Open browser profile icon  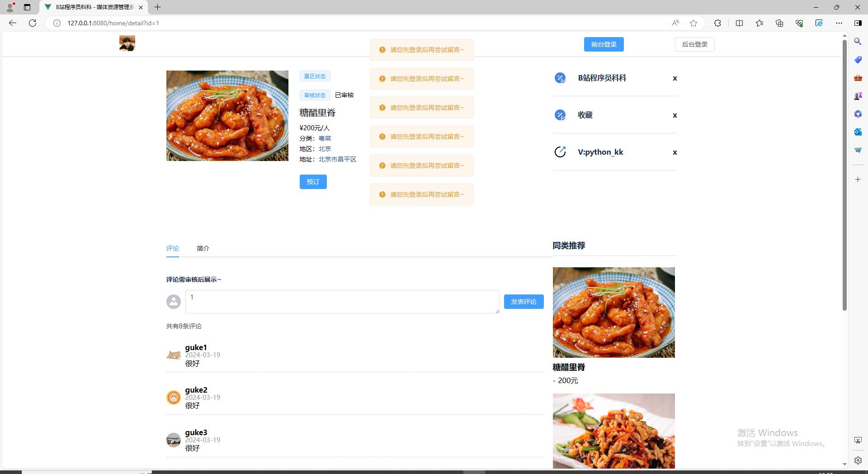coord(10,7)
